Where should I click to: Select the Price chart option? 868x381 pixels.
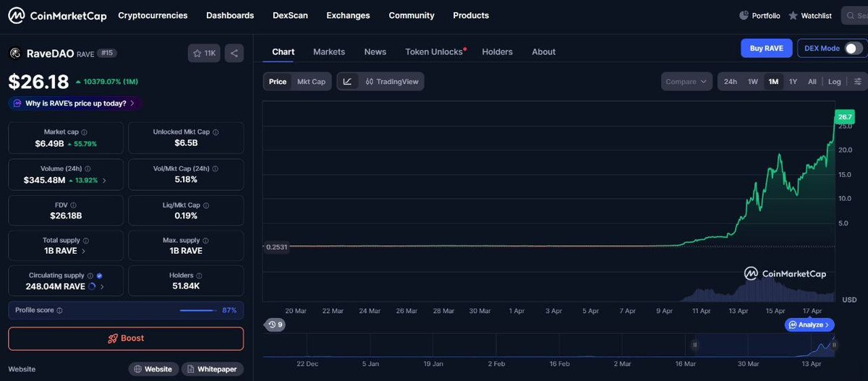click(278, 82)
